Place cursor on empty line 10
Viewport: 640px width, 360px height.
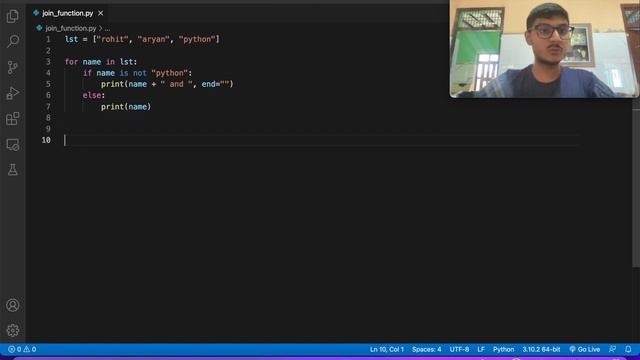click(x=321, y=140)
